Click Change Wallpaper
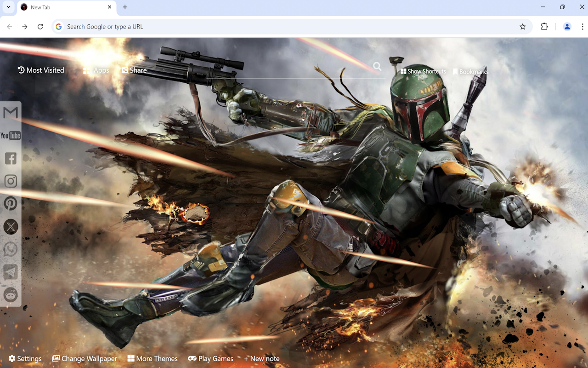Image resolution: width=588 pixels, height=368 pixels. pos(85,359)
